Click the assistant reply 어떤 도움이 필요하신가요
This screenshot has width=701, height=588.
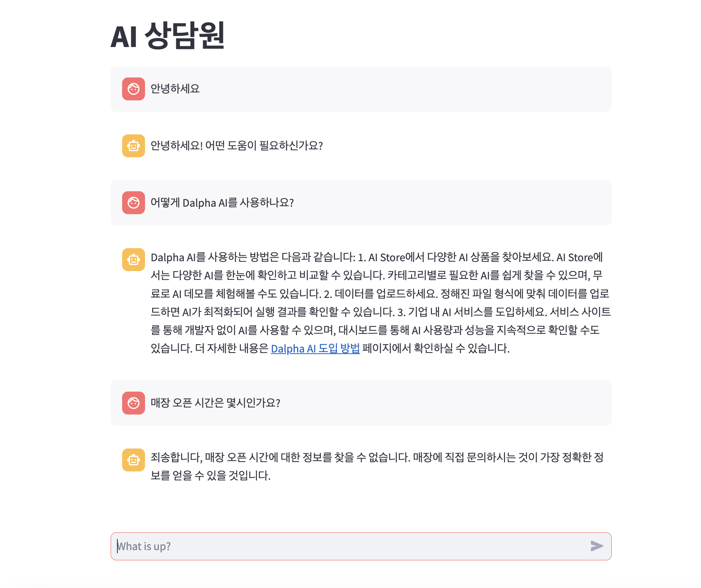coord(237,145)
